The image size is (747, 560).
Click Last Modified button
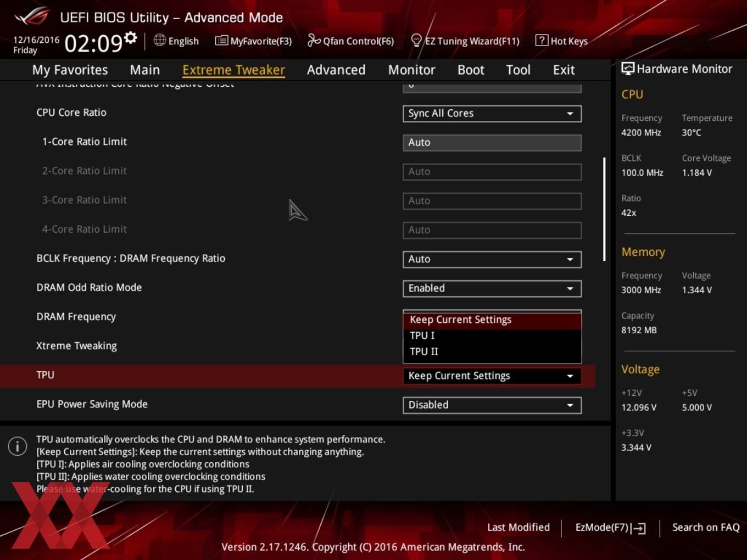pos(519,527)
